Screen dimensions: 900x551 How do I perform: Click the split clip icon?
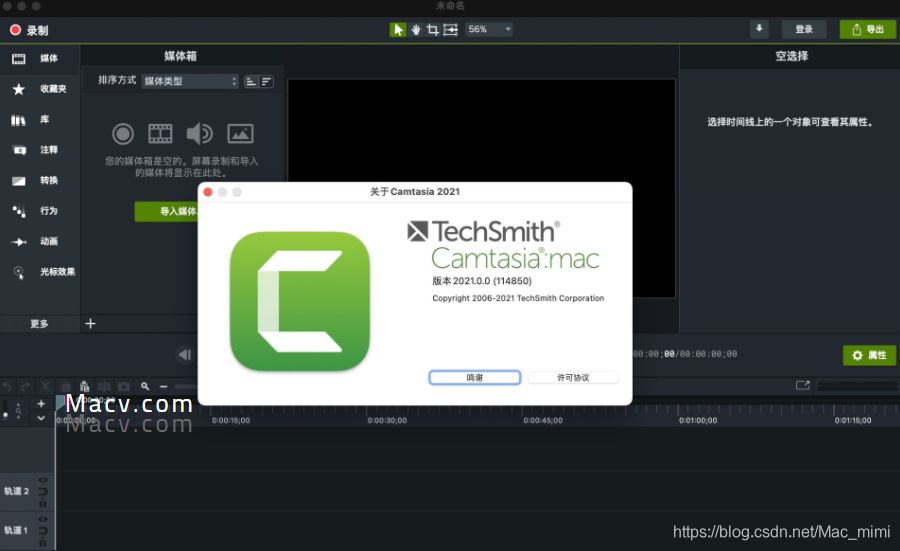click(x=104, y=387)
